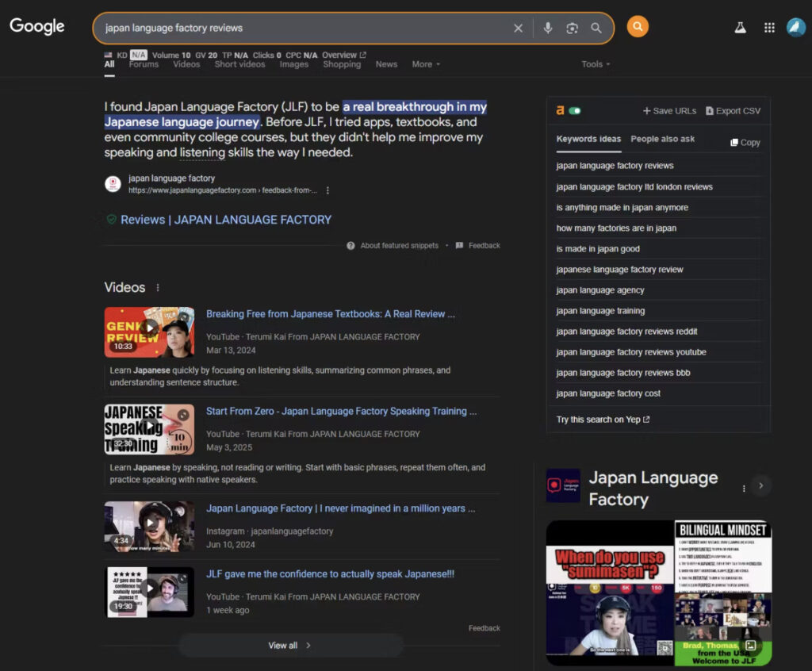
Task: Expand the More search filters dropdown
Action: (x=426, y=65)
